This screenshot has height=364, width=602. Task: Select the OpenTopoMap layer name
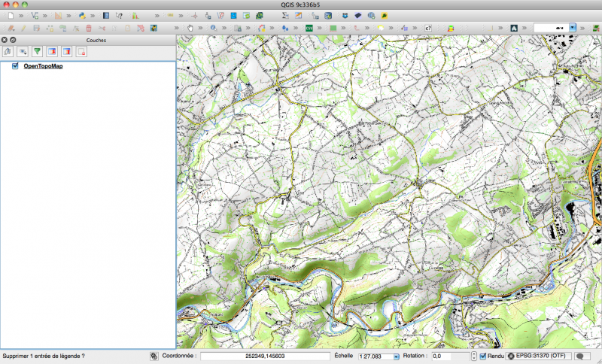[43, 66]
